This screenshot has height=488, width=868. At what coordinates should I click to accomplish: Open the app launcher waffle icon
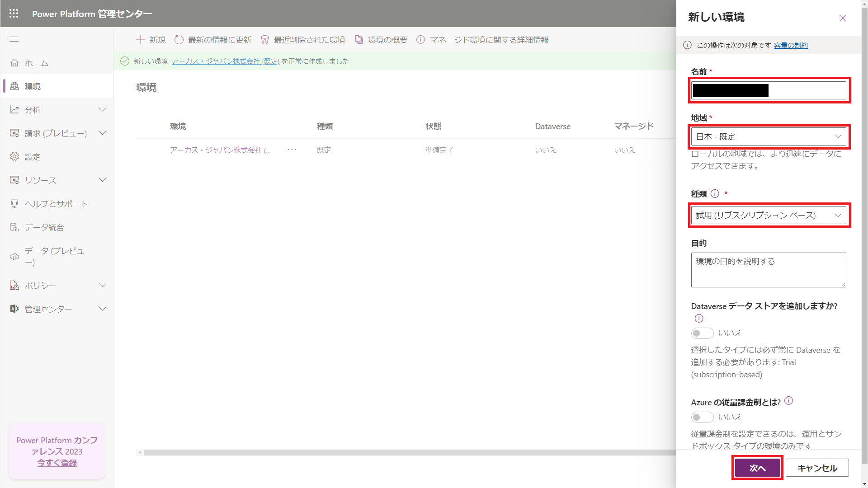14,14
